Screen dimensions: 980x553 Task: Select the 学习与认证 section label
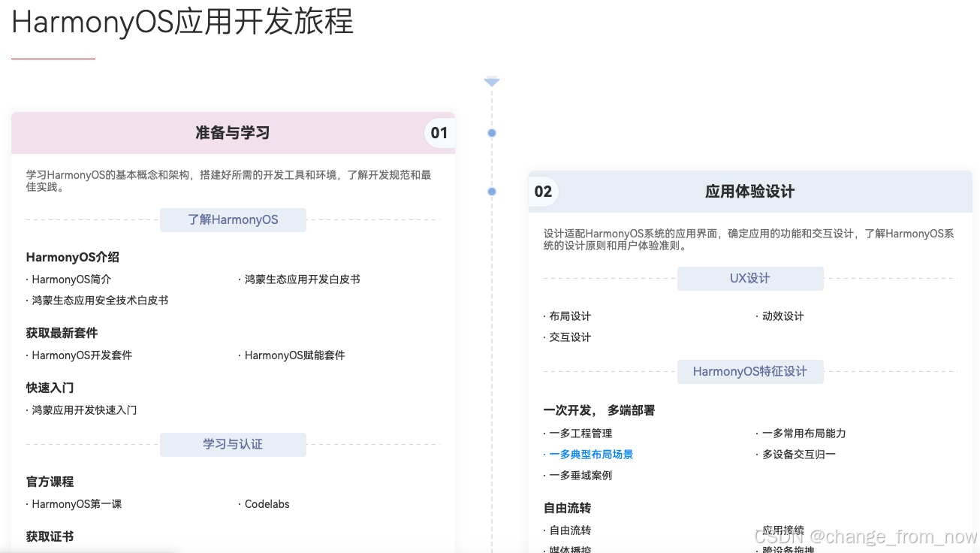[x=233, y=445]
